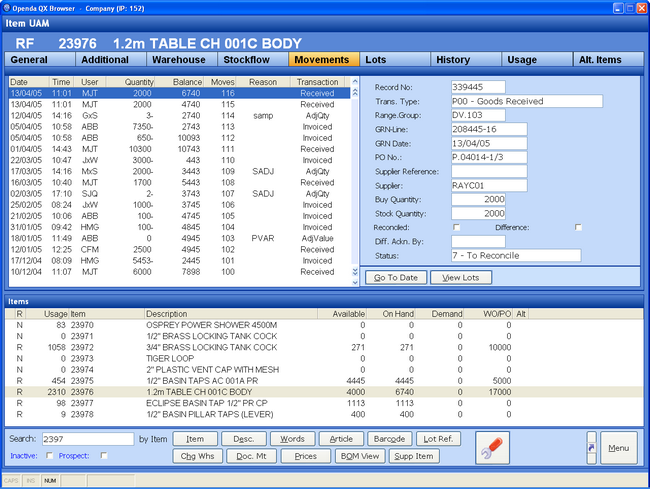This screenshot has width=650, height=489.
Task: Select item 23974 PLASTIC VENT CAP WITH MESH
Action: pyautogui.click(x=324, y=370)
